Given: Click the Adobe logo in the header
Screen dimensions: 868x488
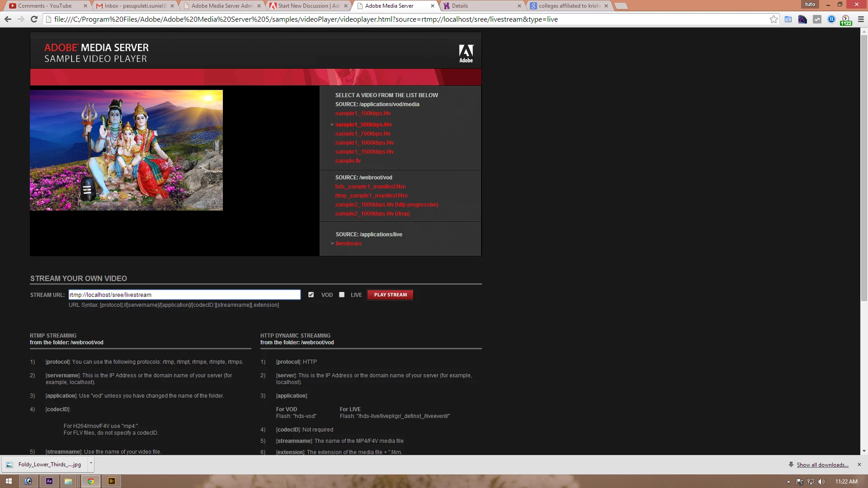Looking at the screenshot, I should point(466,53).
